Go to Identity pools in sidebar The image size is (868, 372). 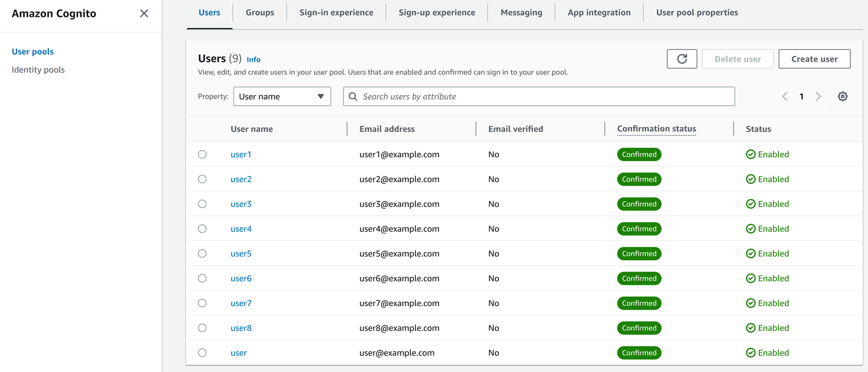[x=38, y=70]
